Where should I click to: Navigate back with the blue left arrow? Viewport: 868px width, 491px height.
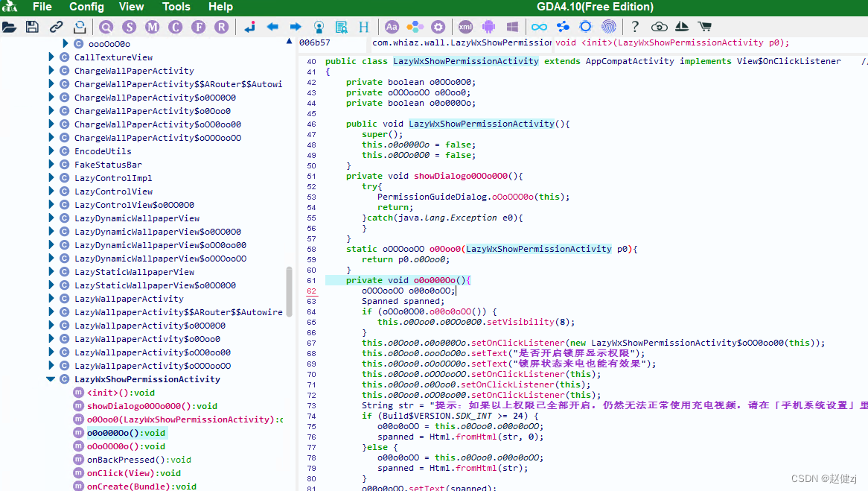pyautogui.click(x=272, y=27)
